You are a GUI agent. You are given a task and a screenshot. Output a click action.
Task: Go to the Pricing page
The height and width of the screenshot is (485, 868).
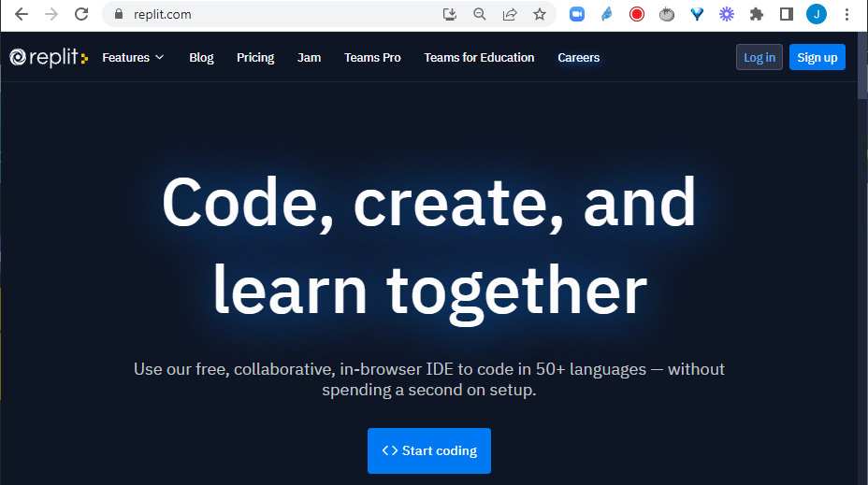pyautogui.click(x=255, y=58)
